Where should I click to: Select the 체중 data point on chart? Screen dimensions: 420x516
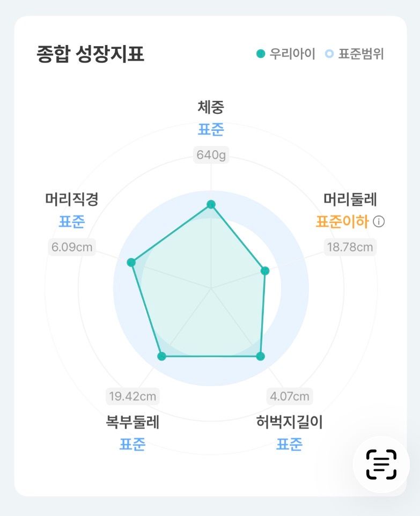coord(211,204)
